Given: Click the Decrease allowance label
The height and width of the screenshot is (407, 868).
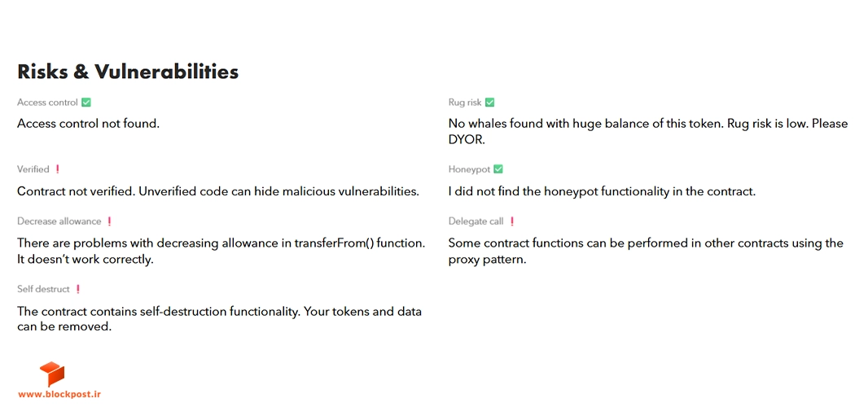Looking at the screenshot, I should pos(59,221).
